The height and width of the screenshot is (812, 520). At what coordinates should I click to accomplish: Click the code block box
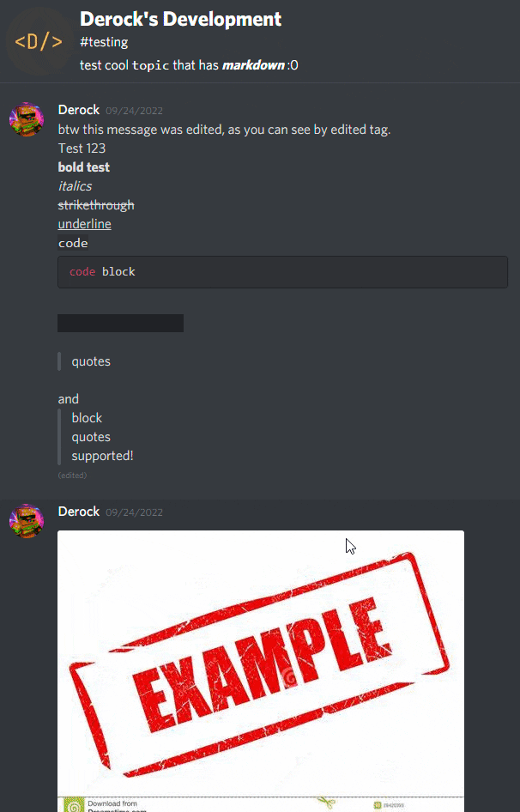pyautogui.click(x=282, y=272)
